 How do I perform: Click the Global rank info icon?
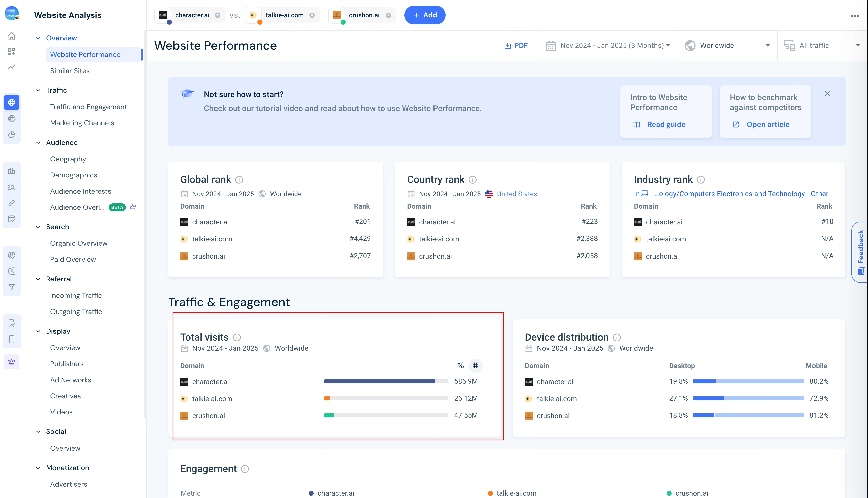click(x=239, y=179)
